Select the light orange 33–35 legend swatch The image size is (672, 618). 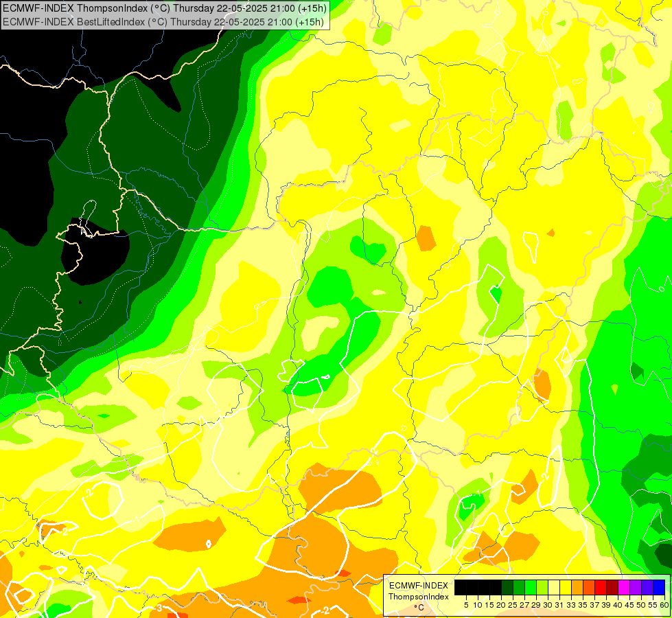[x=577, y=588]
